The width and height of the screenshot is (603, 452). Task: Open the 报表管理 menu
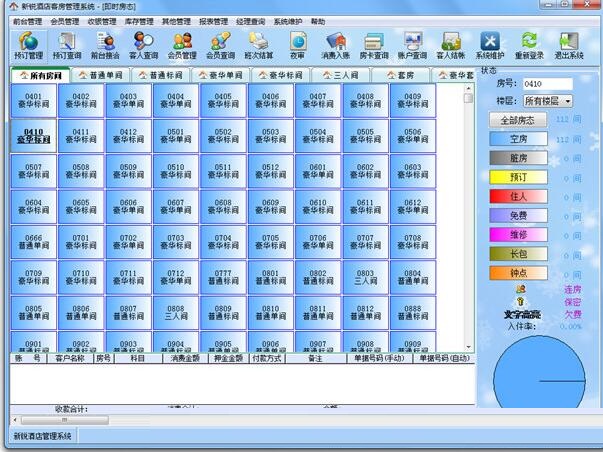click(213, 20)
